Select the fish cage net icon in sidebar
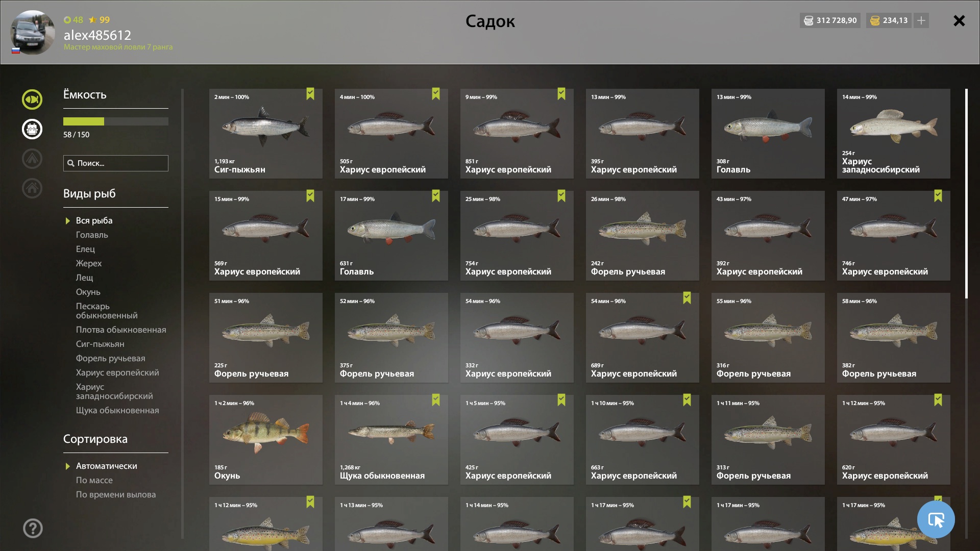This screenshot has width=980, height=551. [32, 129]
